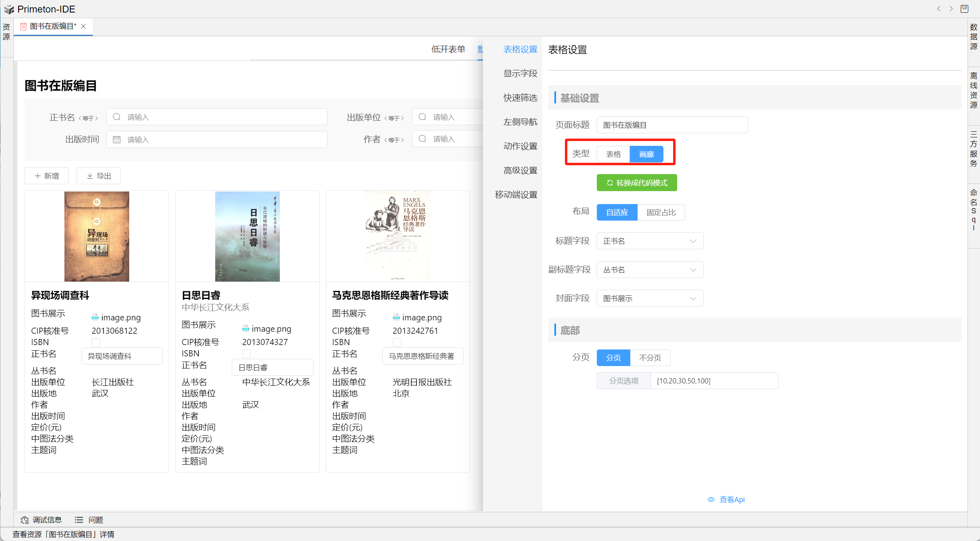The height and width of the screenshot is (541, 980).
Task: Click the debug icon next to 调试信息
Action: tap(25, 520)
